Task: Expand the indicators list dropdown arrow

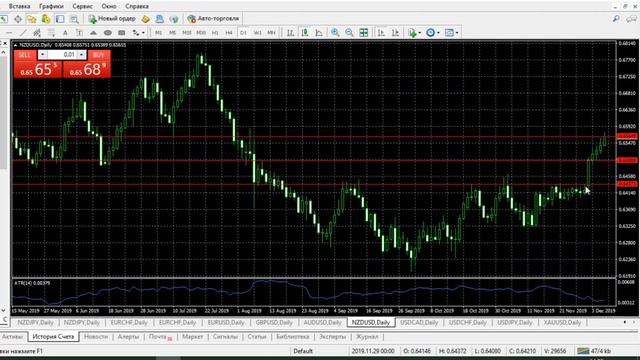Action: [420, 33]
